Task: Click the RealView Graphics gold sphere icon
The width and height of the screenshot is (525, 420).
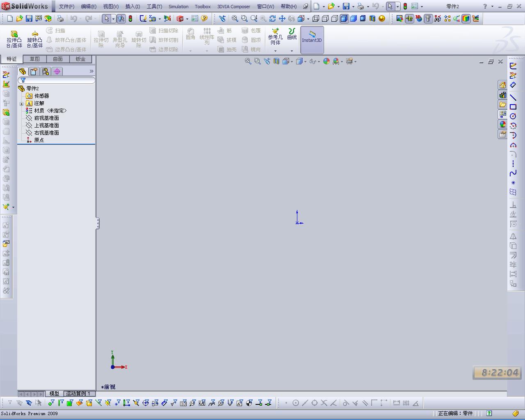Action: 382,18
